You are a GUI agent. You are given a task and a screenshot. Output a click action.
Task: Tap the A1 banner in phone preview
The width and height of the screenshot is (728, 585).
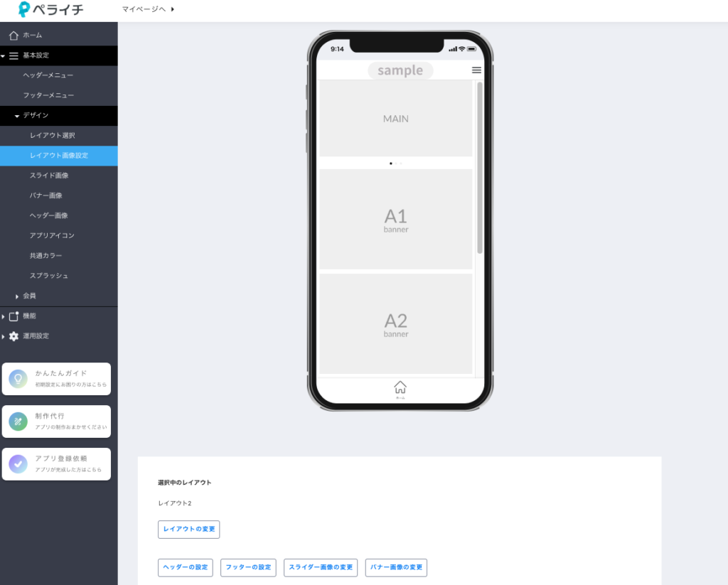[395, 219]
